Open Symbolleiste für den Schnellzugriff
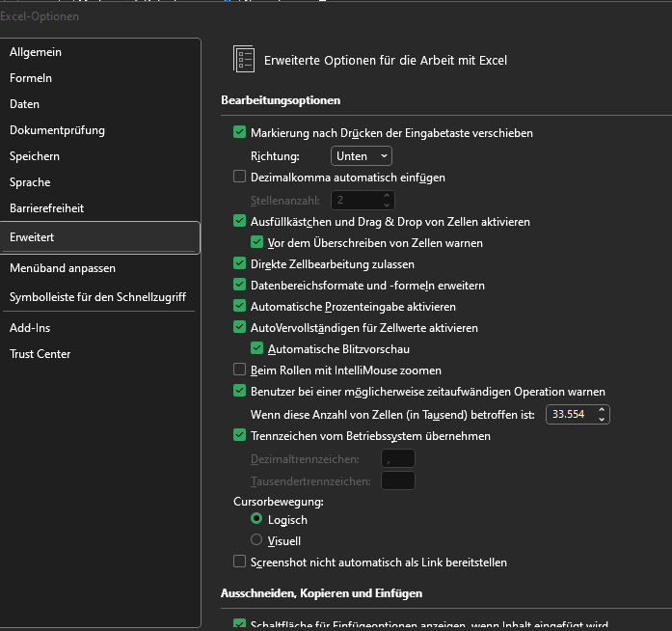 pos(100,297)
